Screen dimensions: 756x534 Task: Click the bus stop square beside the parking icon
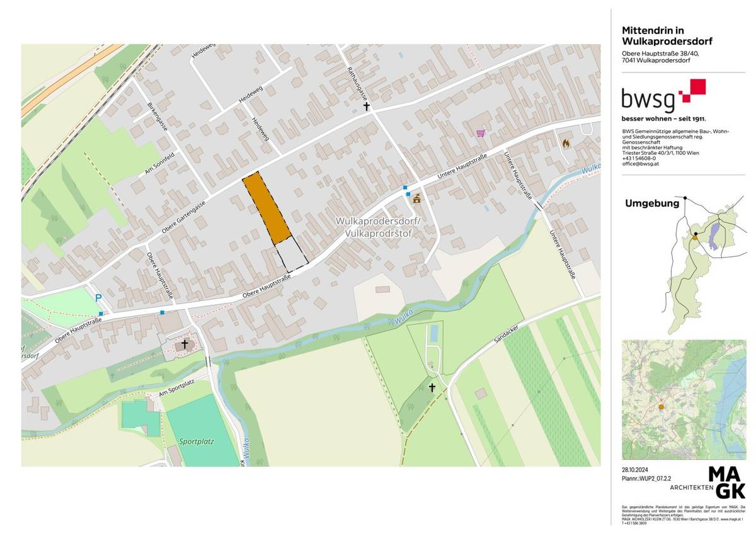101,313
